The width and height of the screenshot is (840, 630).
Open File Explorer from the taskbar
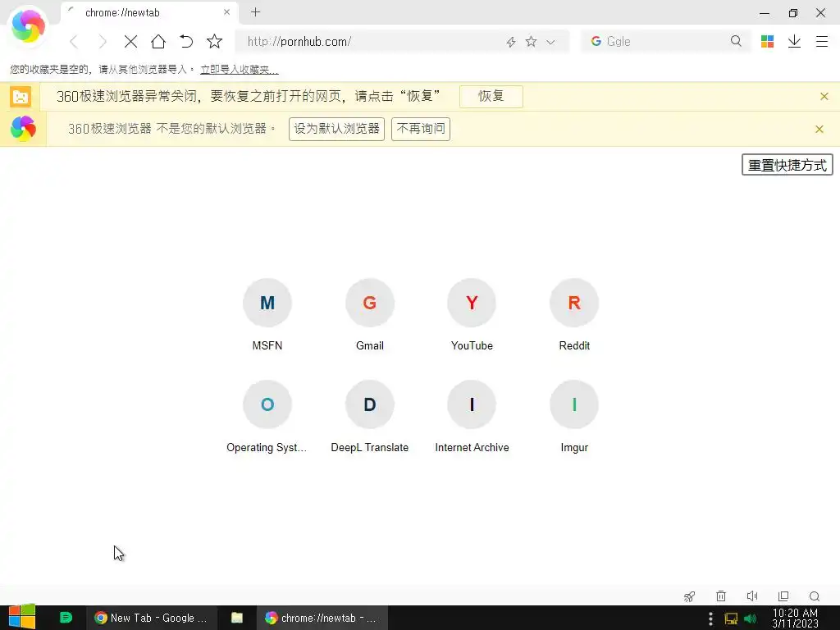[x=237, y=618]
